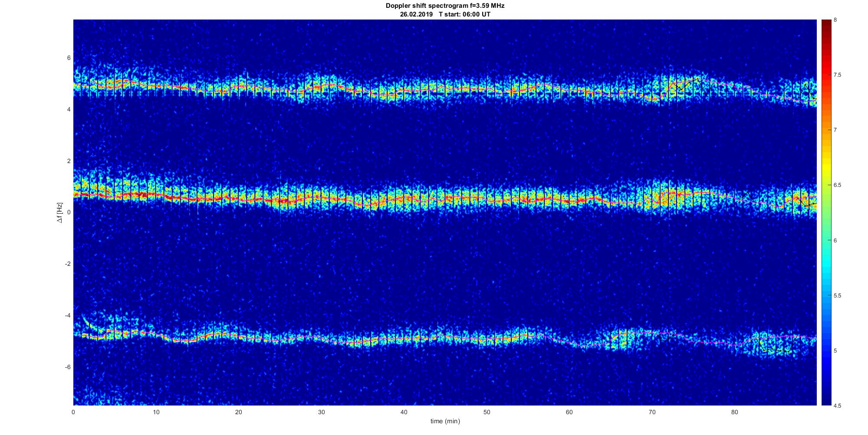Click colorbar tick label '7.5'
The width and height of the screenshot is (868, 435).
[x=838, y=75]
